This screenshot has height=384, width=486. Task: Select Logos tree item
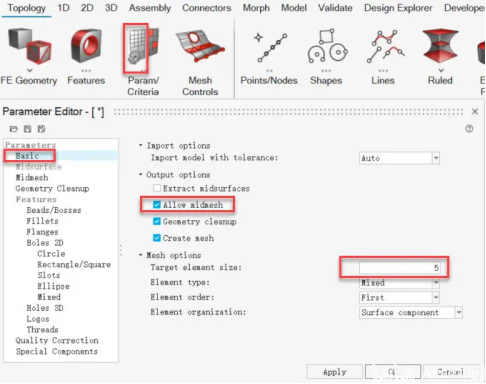pos(38,319)
